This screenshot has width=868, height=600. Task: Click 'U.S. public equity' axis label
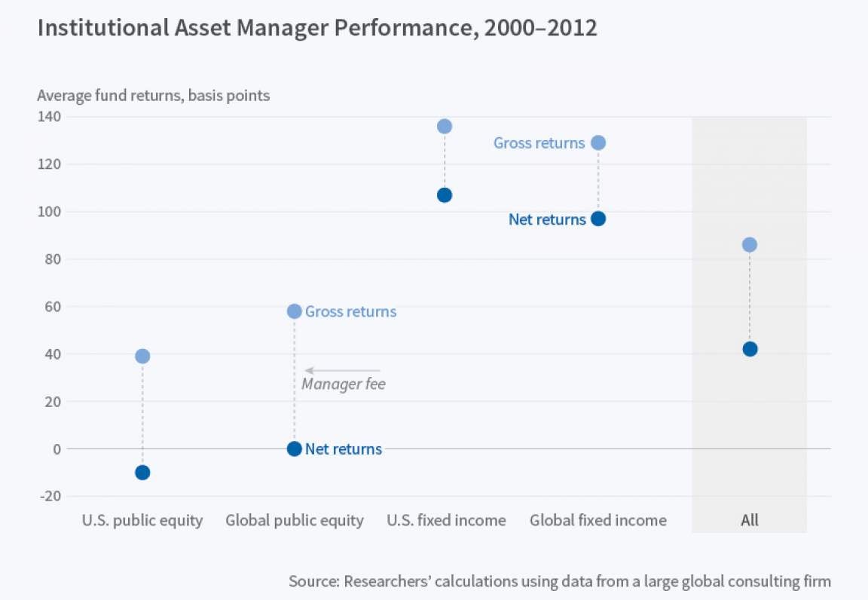142,520
